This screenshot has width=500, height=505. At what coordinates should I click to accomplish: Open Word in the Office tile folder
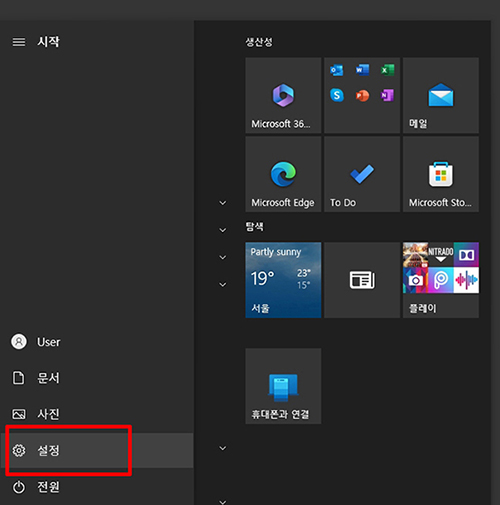pyautogui.click(x=362, y=70)
